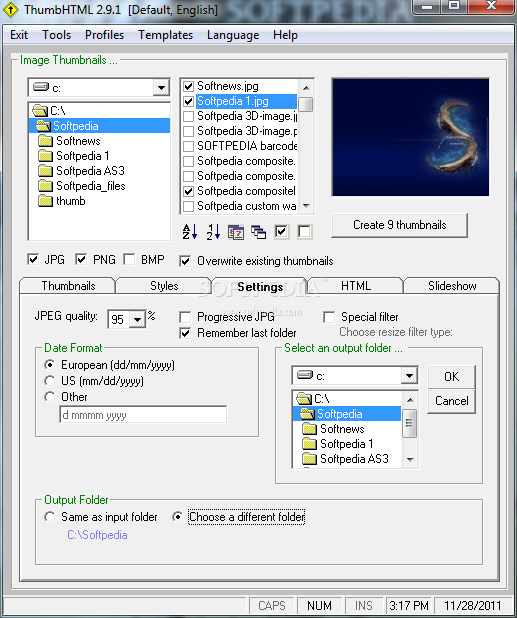
Task: Click the C:\Softpedia output path link
Action: tap(97, 535)
